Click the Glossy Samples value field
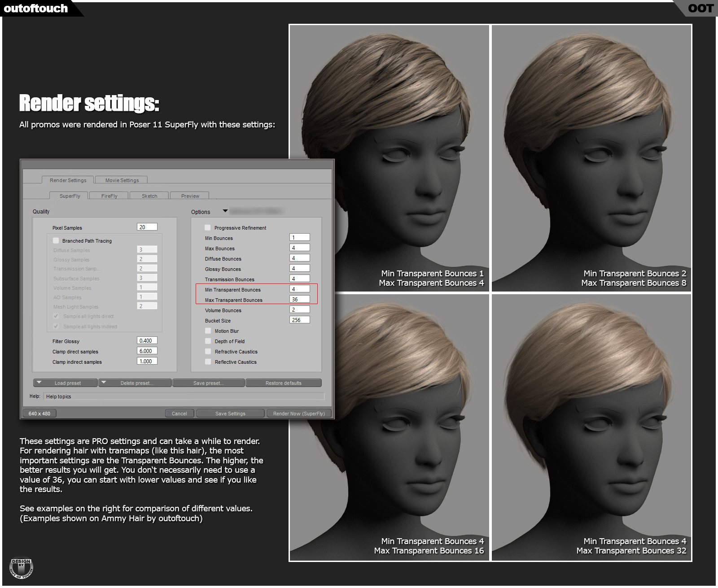This screenshot has height=588, width=718. (147, 259)
